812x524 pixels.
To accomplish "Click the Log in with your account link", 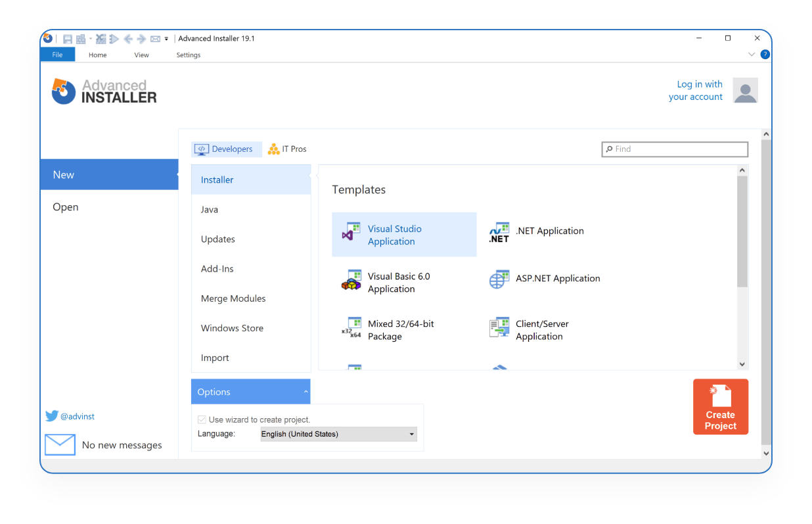I will click(695, 91).
